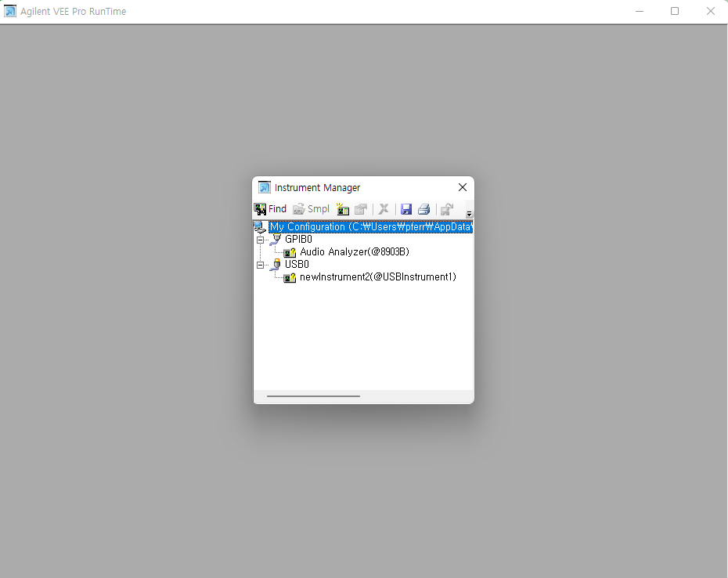Click the instrument Properties toolbar icon
728x578 pixels.
tap(361, 209)
